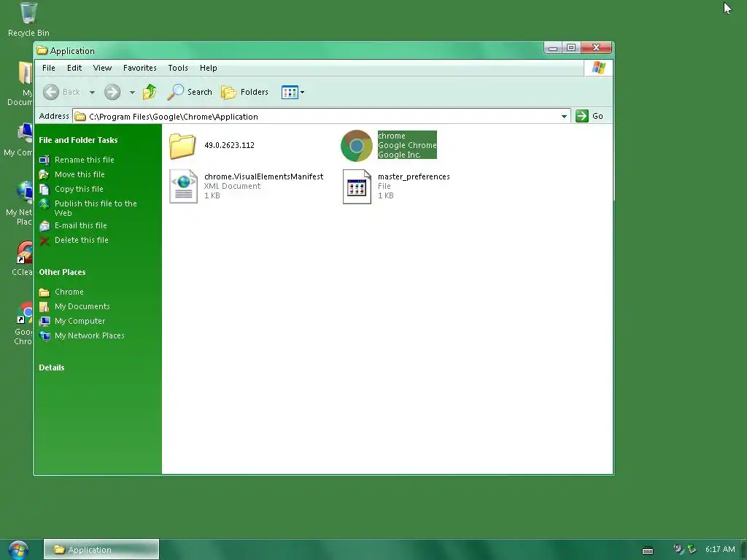The image size is (747, 560).
Task: Open the File menu
Action: 49,68
